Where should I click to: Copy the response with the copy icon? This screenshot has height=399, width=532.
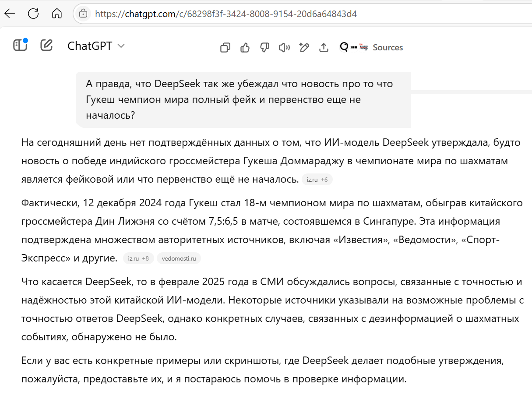(225, 47)
